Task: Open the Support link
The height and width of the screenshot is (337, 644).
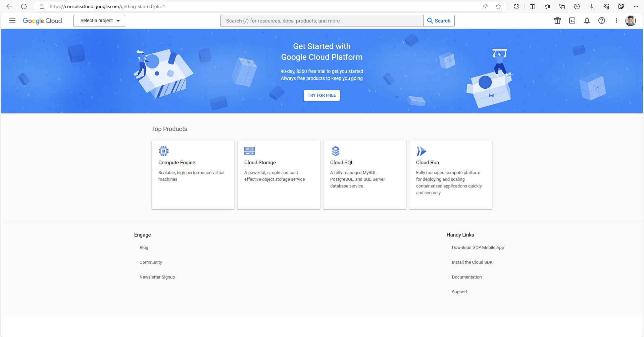Action: pos(460,292)
